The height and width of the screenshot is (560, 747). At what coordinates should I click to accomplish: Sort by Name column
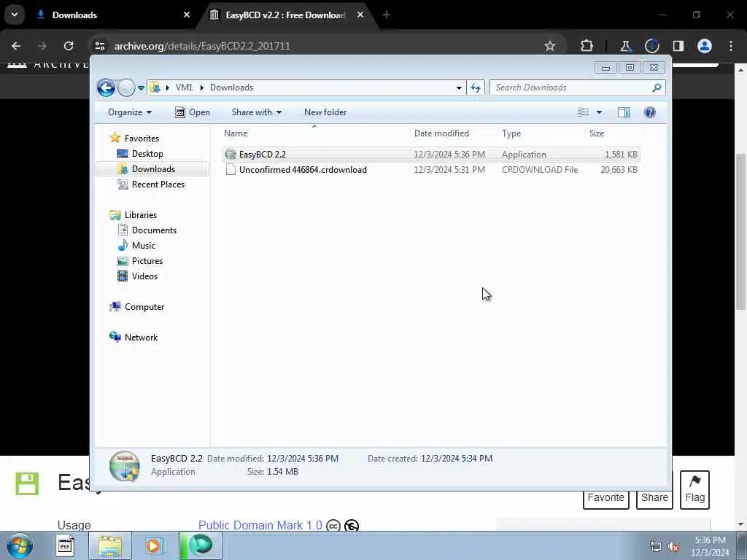pos(314,133)
